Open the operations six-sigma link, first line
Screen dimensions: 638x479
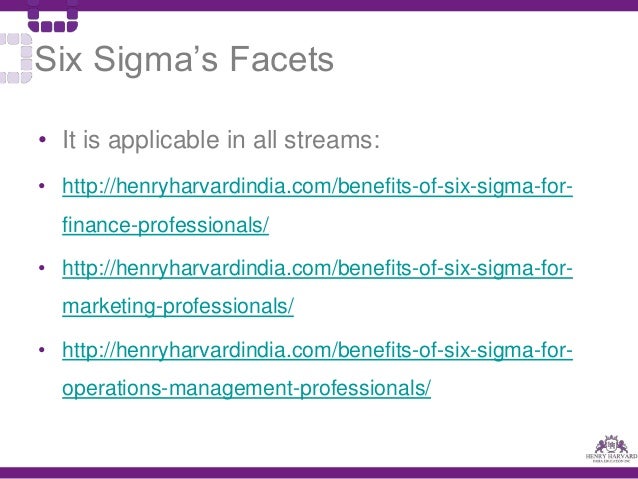[317, 350]
